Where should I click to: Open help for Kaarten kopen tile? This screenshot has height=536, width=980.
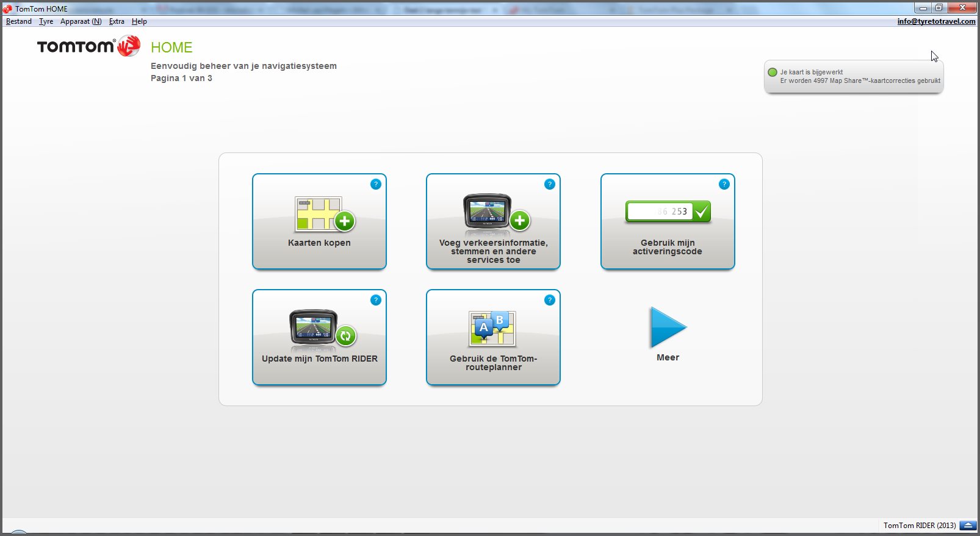click(x=376, y=184)
